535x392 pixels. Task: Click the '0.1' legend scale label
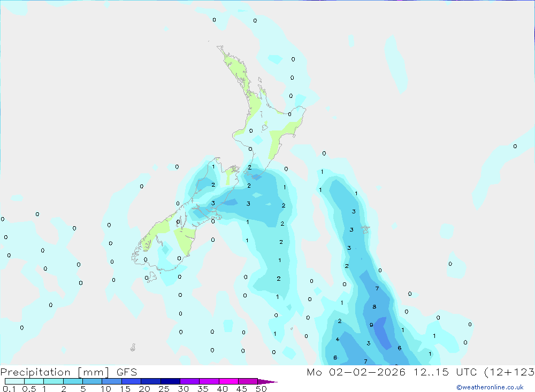(9, 389)
